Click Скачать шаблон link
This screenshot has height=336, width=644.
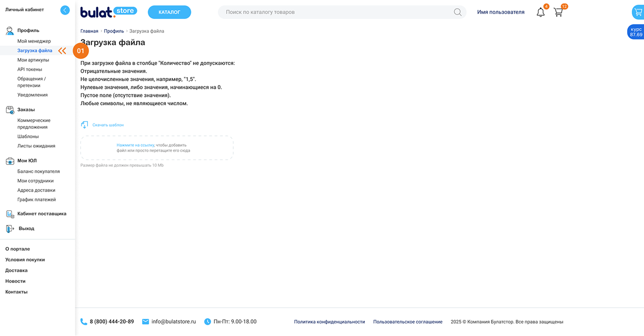pyautogui.click(x=108, y=125)
